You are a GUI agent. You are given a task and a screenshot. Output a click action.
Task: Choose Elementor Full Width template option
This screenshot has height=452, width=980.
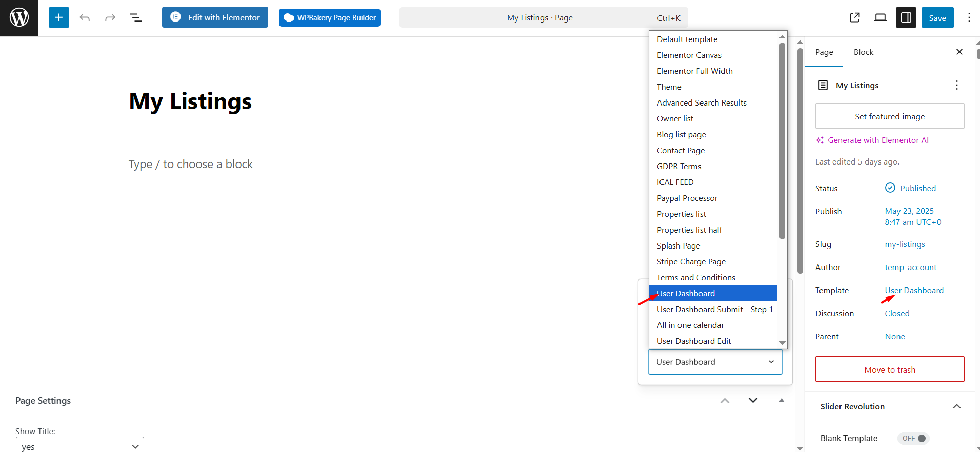pos(694,71)
